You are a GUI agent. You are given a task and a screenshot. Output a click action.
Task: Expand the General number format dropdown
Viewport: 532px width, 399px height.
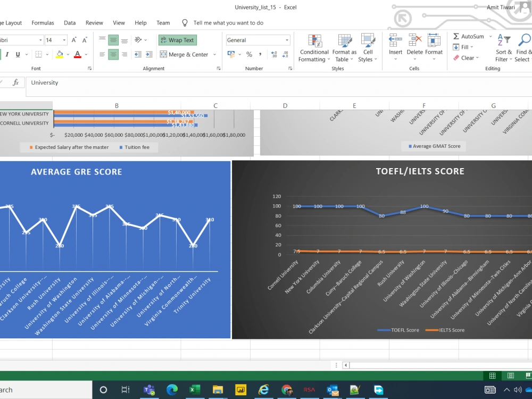[x=287, y=40]
